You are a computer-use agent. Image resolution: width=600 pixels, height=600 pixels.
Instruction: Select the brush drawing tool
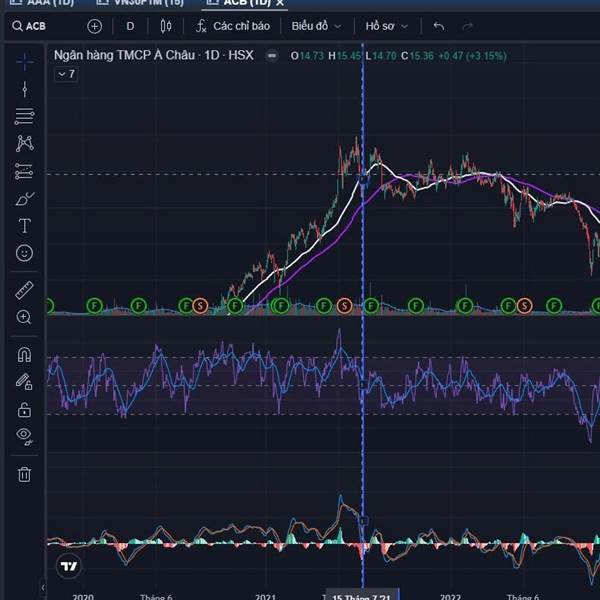coord(25,199)
